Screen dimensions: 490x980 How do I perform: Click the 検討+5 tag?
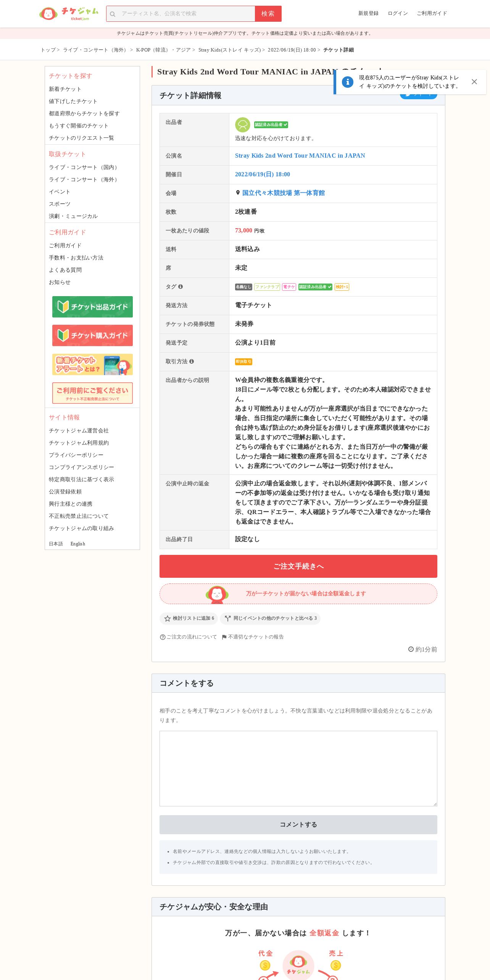[x=342, y=287]
